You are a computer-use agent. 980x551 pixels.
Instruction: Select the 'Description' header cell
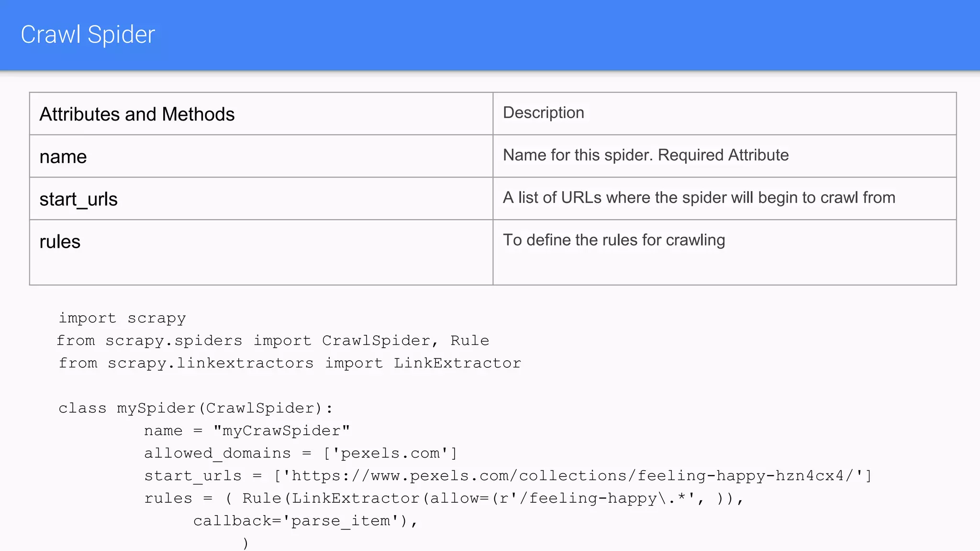[724, 114]
